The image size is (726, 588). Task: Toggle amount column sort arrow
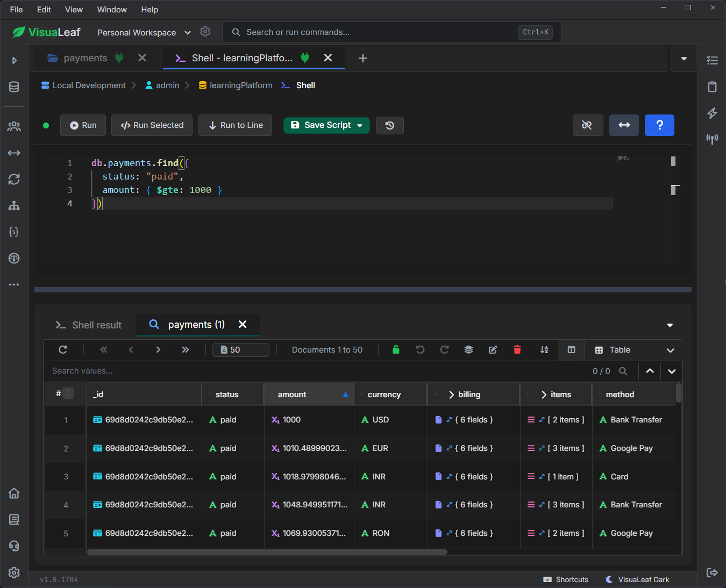(345, 395)
